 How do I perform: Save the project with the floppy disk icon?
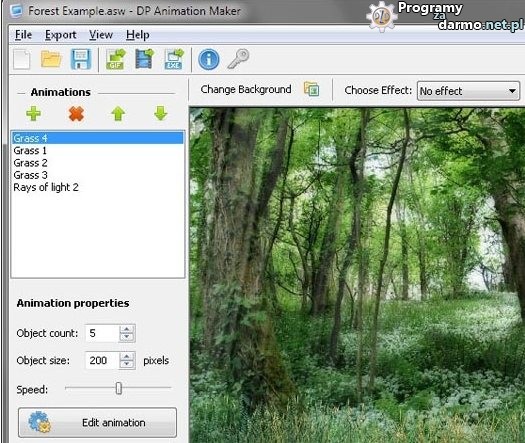coord(81,59)
